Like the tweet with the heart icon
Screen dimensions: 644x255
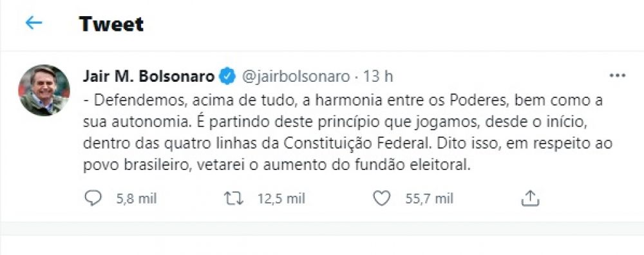(x=381, y=199)
